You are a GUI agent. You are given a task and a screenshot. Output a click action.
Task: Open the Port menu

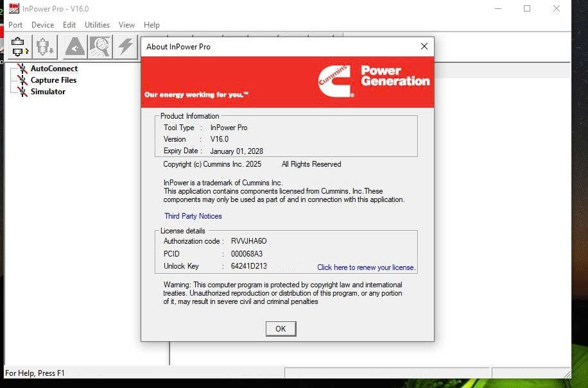[x=15, y=25]
